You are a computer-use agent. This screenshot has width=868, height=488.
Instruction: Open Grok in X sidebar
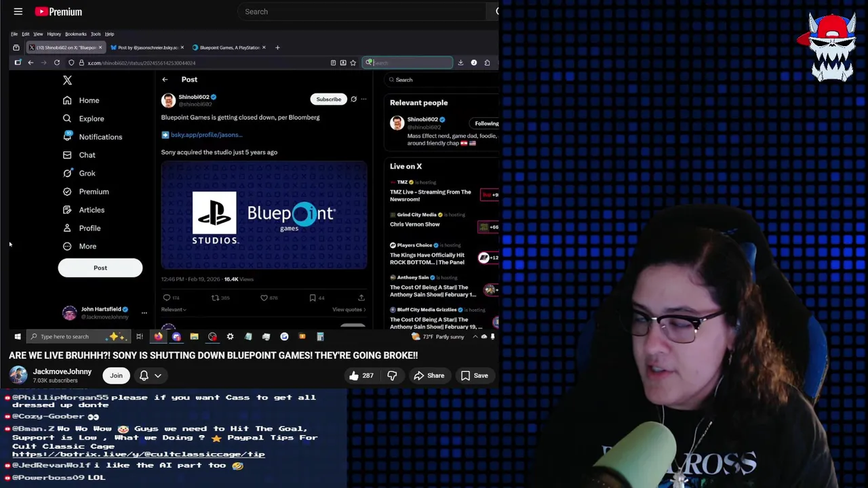(79, 174)
